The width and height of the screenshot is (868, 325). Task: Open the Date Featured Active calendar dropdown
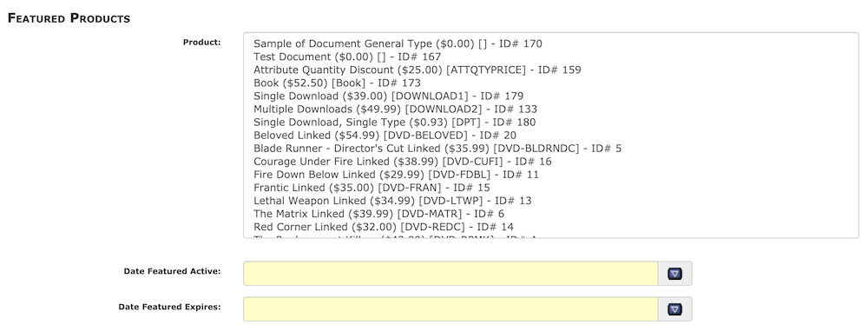tap(674, 274)
